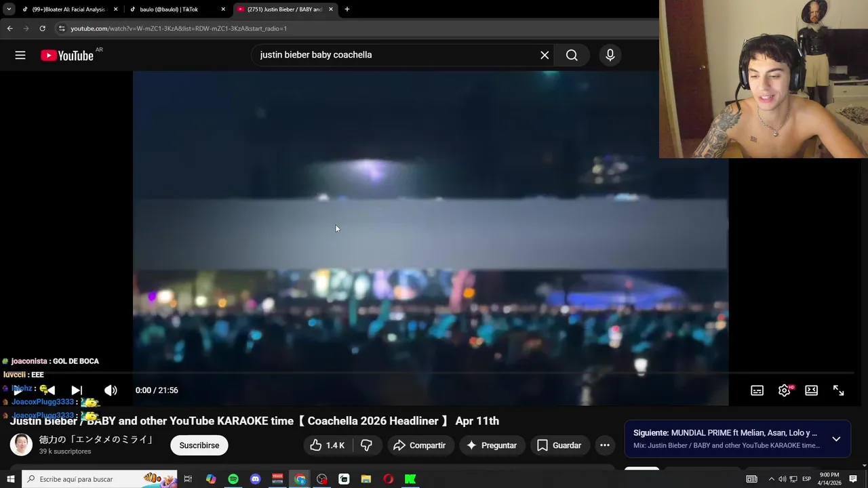The image size is (868, 488).
Task: Subscribe with the Suscribirse button
Action: (199, 445)
